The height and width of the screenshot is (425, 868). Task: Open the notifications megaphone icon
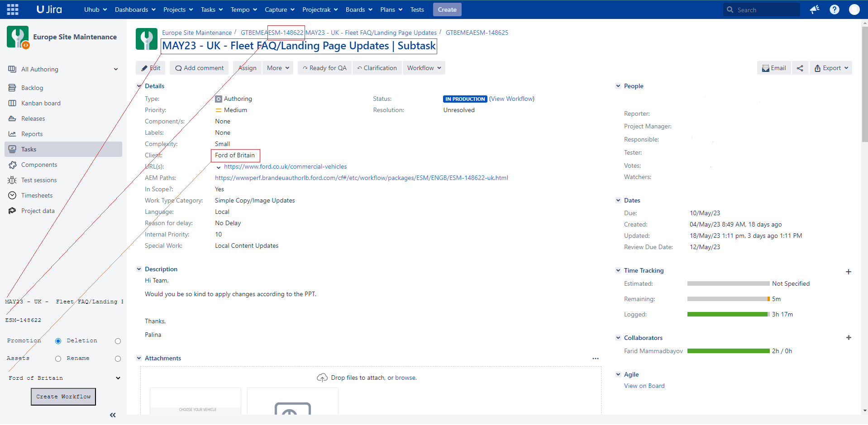click(x=815, y=9)
